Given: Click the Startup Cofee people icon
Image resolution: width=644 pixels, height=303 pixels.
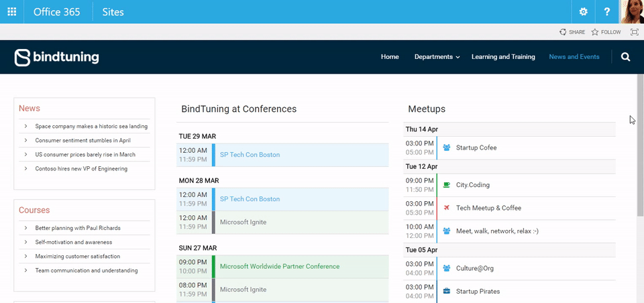Looking at the screenshot, I should (x=447, y=147).
